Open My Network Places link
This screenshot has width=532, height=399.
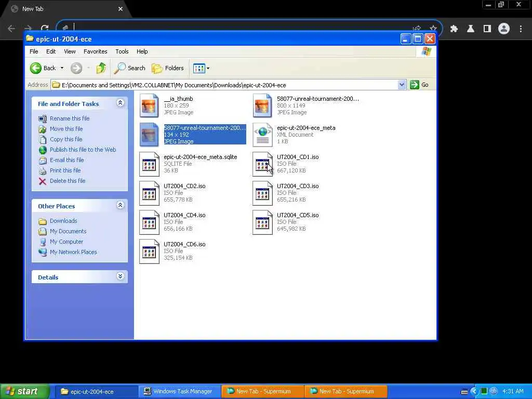pos(73,252)
